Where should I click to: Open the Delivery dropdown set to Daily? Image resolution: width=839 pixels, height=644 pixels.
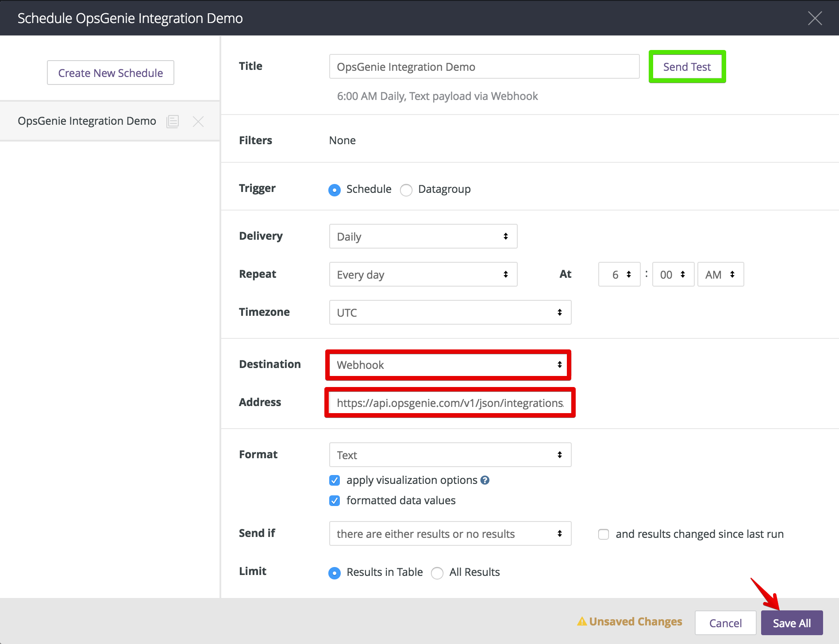coord(423,236)
